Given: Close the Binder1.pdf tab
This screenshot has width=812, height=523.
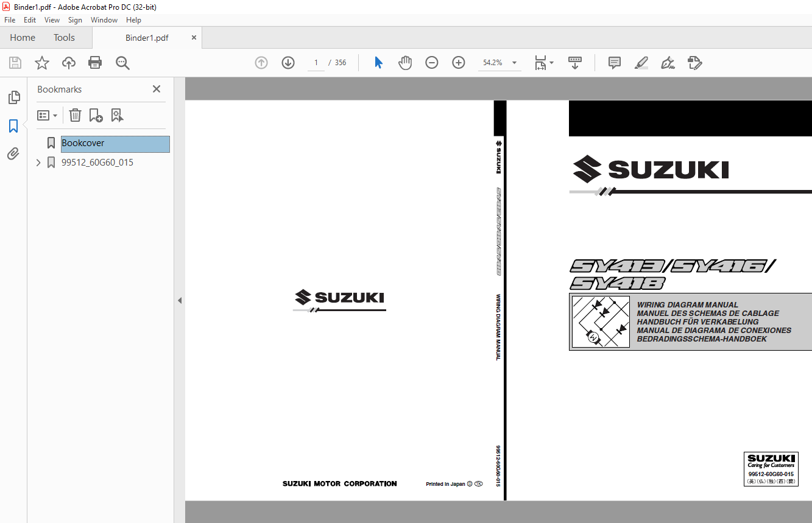Looking at the screenshot, I should pyautogui.click(x=194, y=38).
